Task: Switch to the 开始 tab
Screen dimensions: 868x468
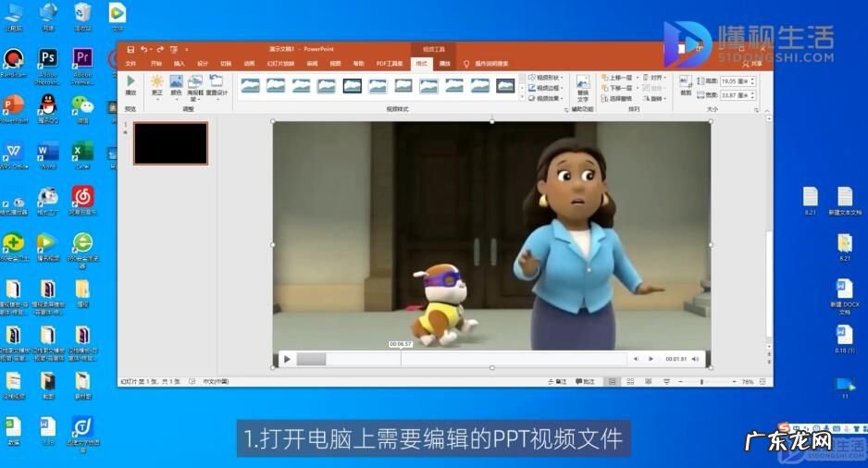Action: 156,64
